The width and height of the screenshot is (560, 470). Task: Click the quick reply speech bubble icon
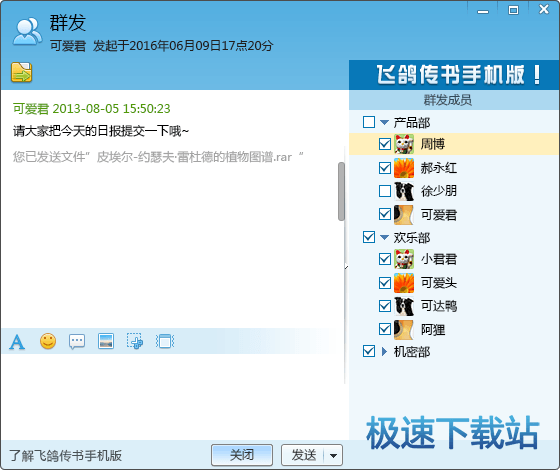[x=77, y=341]
